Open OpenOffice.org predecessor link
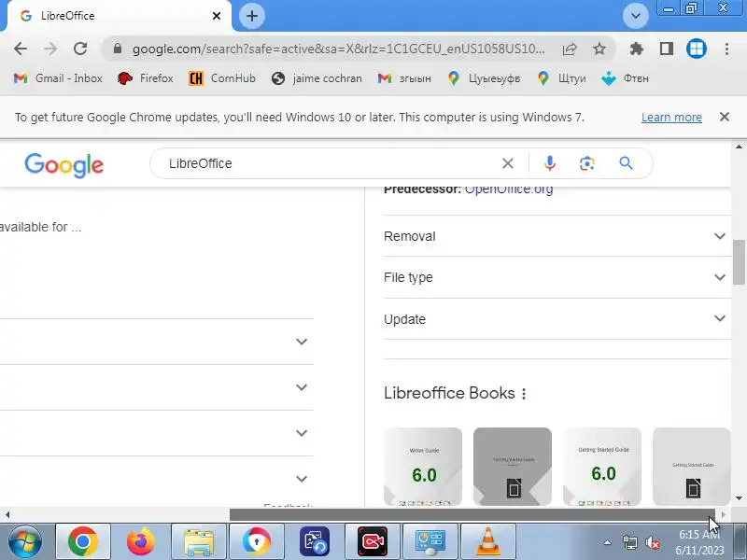 (x=509, y=189)
